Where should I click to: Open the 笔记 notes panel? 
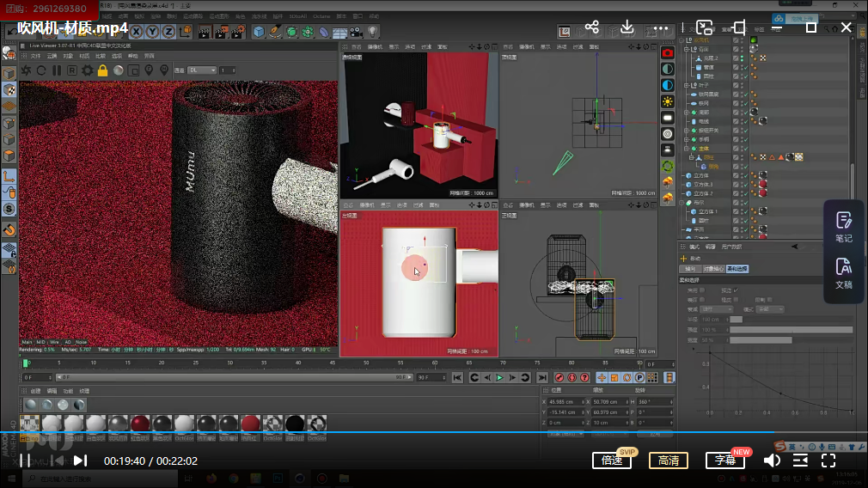pos(844,227)
